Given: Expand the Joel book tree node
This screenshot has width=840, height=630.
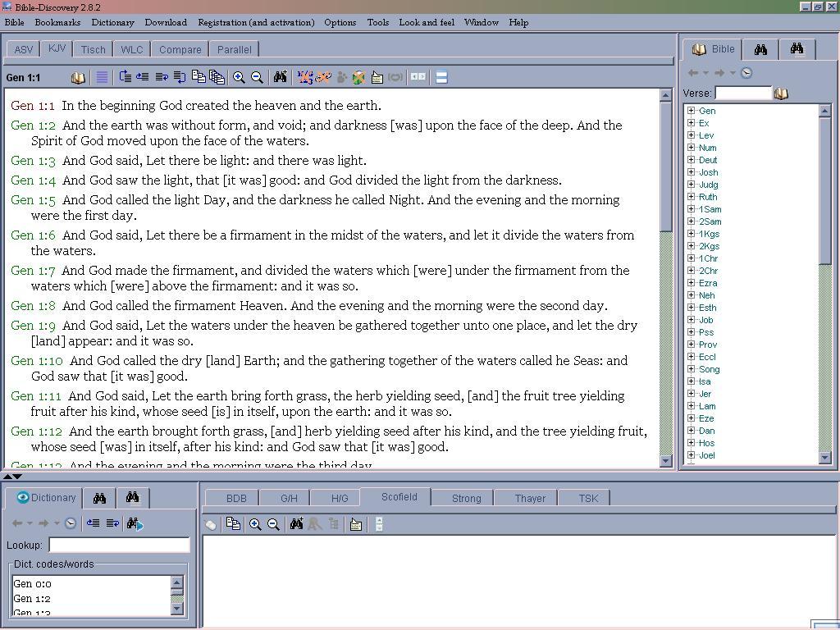Looking at the screenshot, I should tap(691, 455).
